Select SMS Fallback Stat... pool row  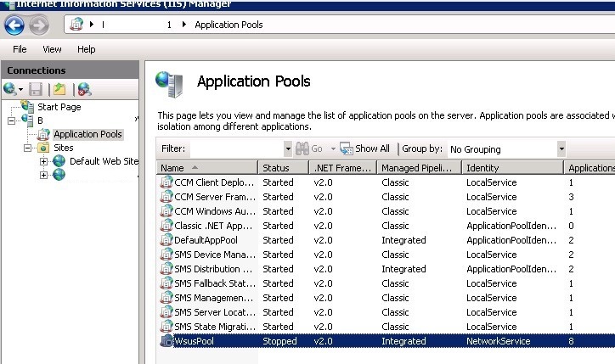coord(386,283)
